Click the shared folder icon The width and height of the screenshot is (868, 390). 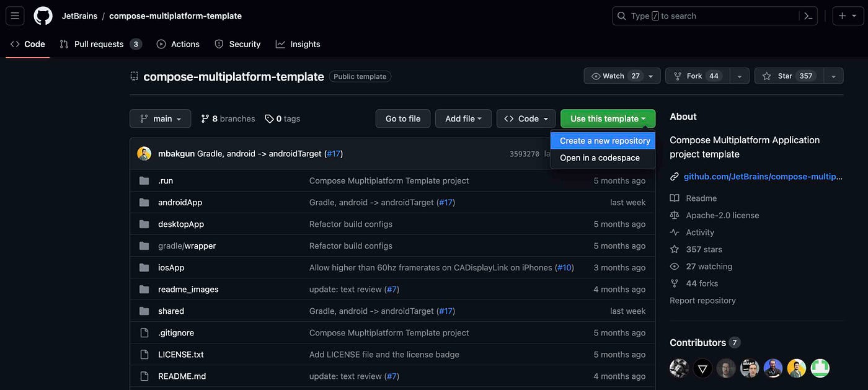tap(144, 311)
